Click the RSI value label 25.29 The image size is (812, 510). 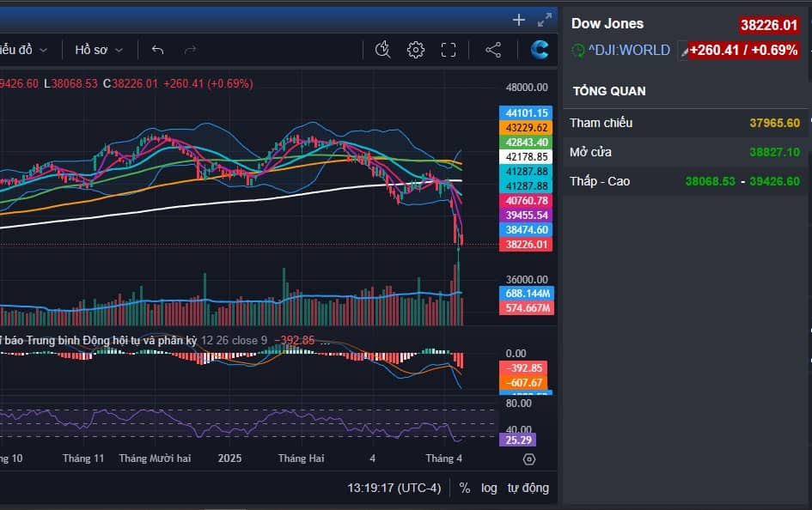click(x=518, y=440)
